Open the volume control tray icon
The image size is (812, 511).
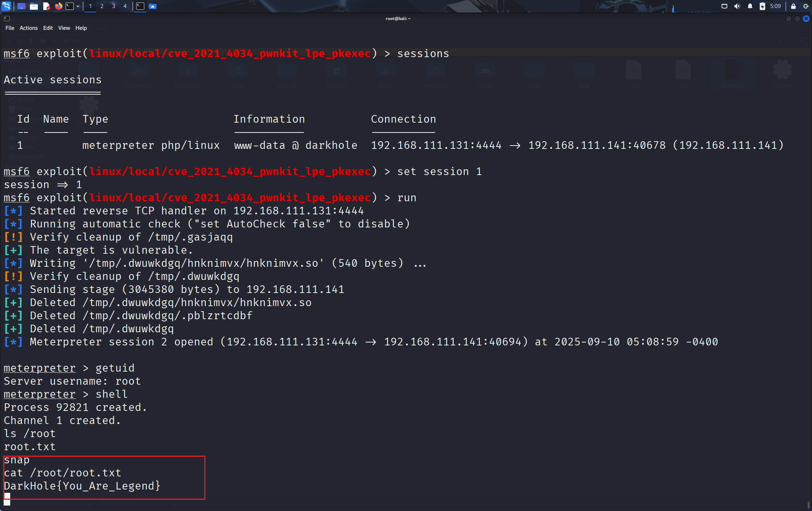[x=737, y=6]
